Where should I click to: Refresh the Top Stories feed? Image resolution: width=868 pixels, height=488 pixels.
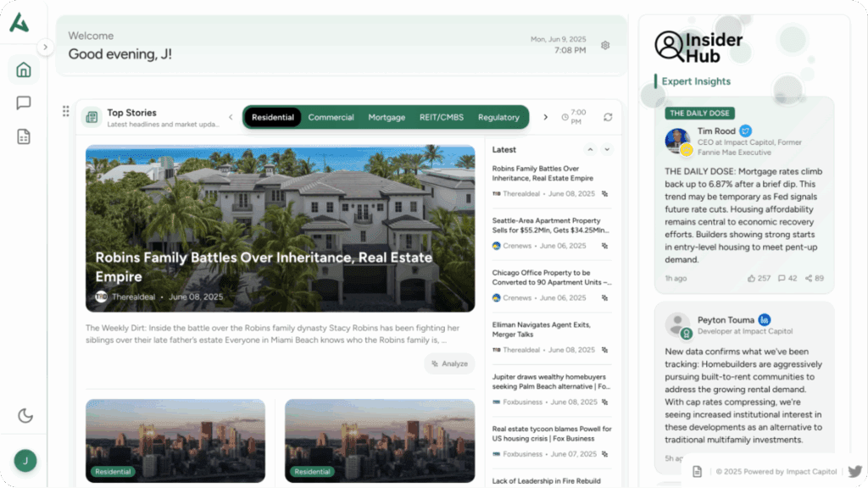pos(608,117)
